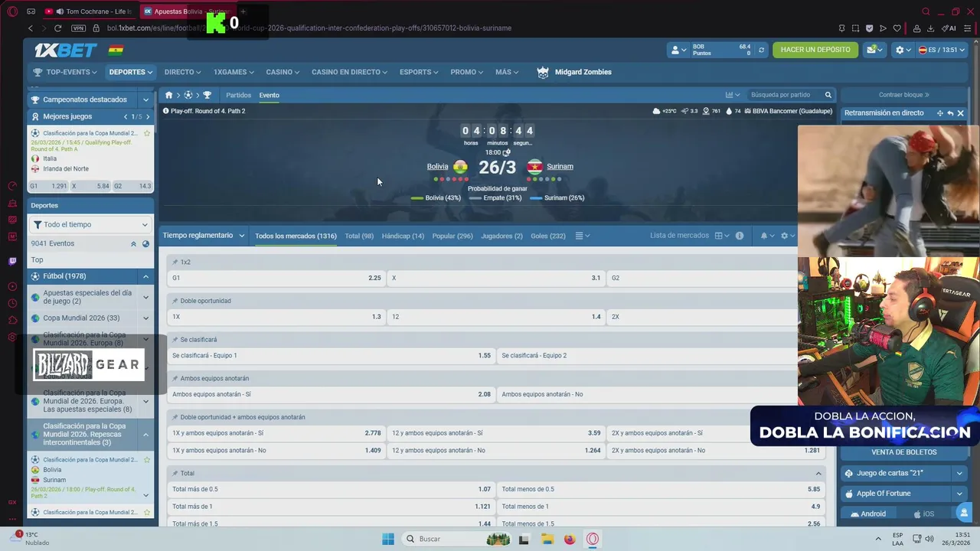This screenshot has width=980, height=551.
Task: Click HACER UN DEPÓSITO
Action: 815,50
